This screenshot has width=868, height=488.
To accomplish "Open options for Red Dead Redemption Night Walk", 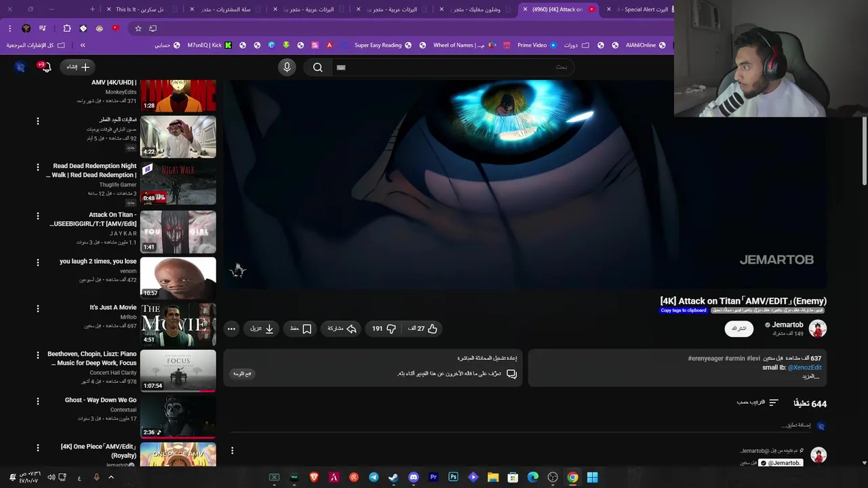I will point(38,167).
